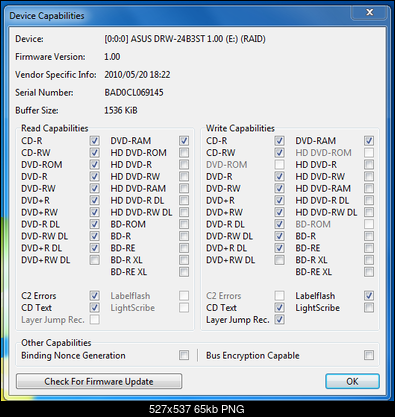
Task: Toggle C2 Errors read checkbox
Action: click(x=95, y=296)
